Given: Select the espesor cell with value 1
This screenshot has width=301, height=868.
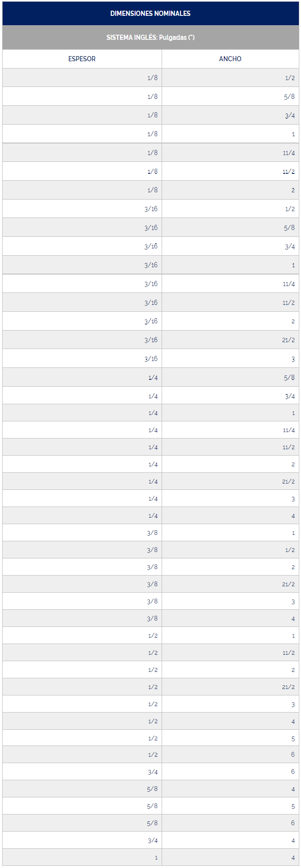Looking at the screenshot, I should (156, 858).
